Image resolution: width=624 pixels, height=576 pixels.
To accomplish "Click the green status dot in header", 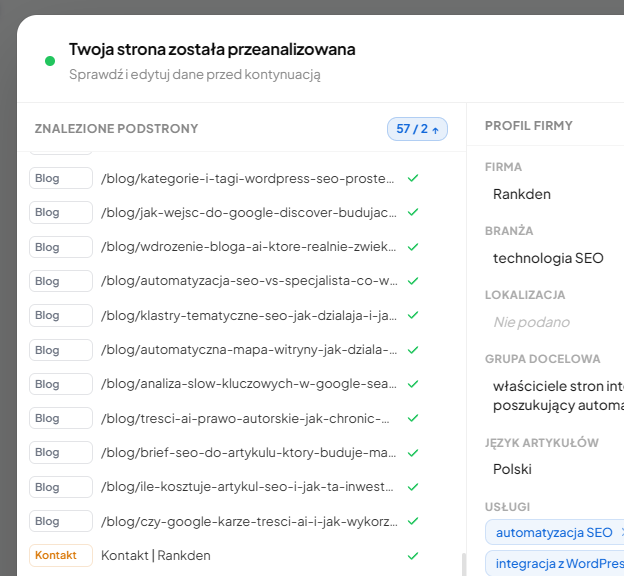I will (50, 61).
